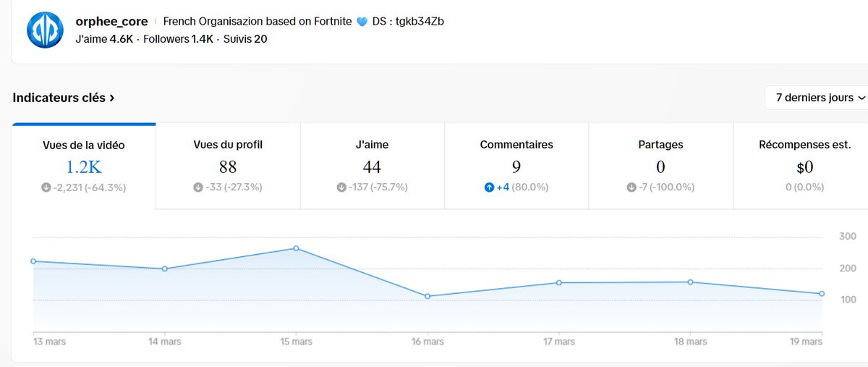This screenshot has width=868, height=367.
Task: Click the 13 mars axis label
Action: pos(49,342)
